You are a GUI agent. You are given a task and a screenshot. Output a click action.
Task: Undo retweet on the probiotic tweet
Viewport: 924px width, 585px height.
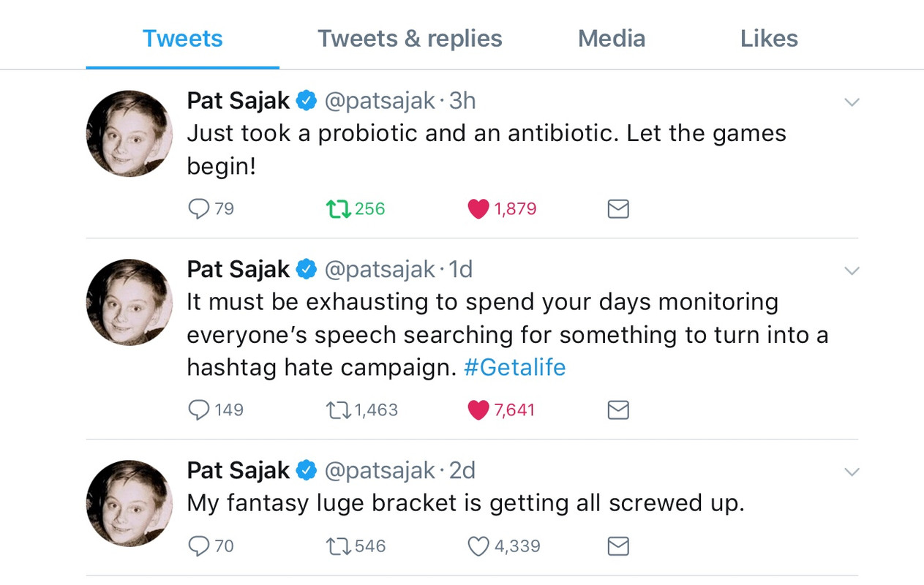click(x=338, y=209)
